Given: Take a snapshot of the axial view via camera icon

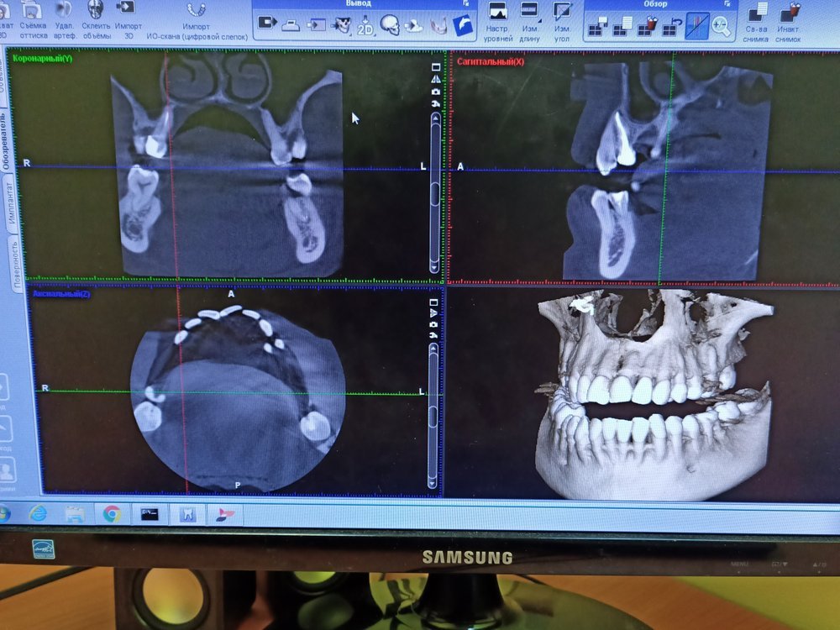Looking at the screenshot, I should tap(433, 324).
